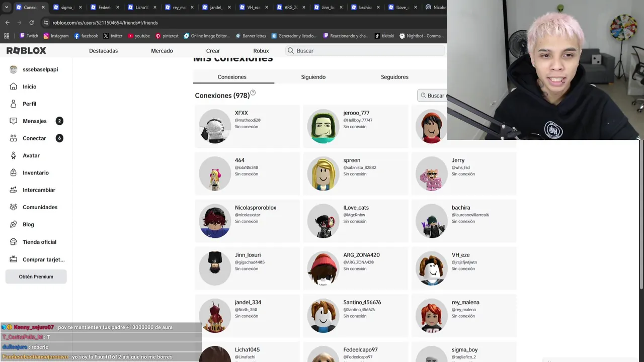Close the Fedeelc browser tab
The image size is (644, 362).
click(118, 8)
